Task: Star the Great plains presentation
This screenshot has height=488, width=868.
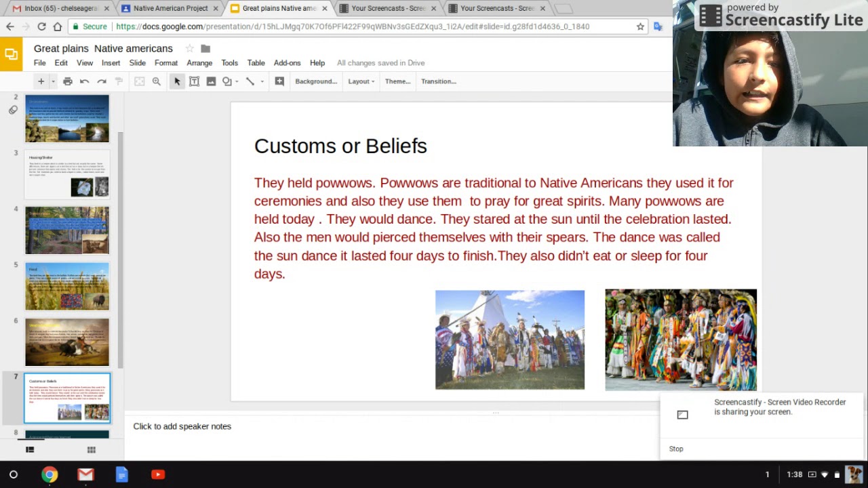Action: 189,49
